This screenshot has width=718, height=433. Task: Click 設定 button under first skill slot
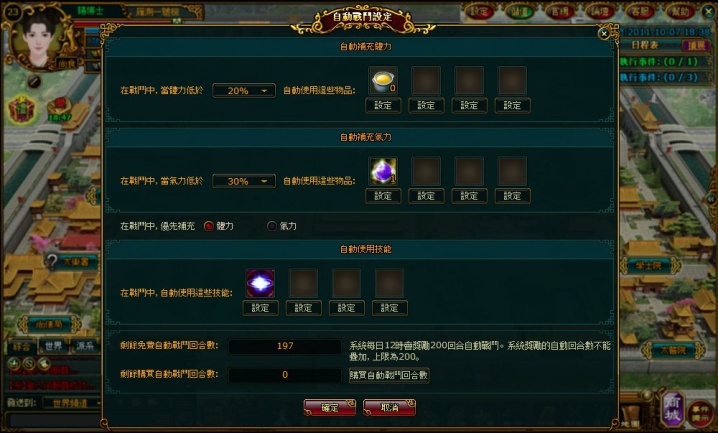260,308
